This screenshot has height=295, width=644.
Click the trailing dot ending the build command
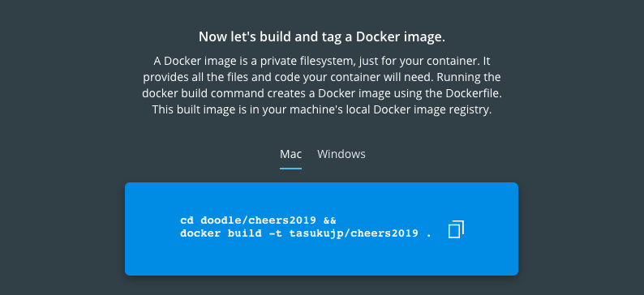429,237
